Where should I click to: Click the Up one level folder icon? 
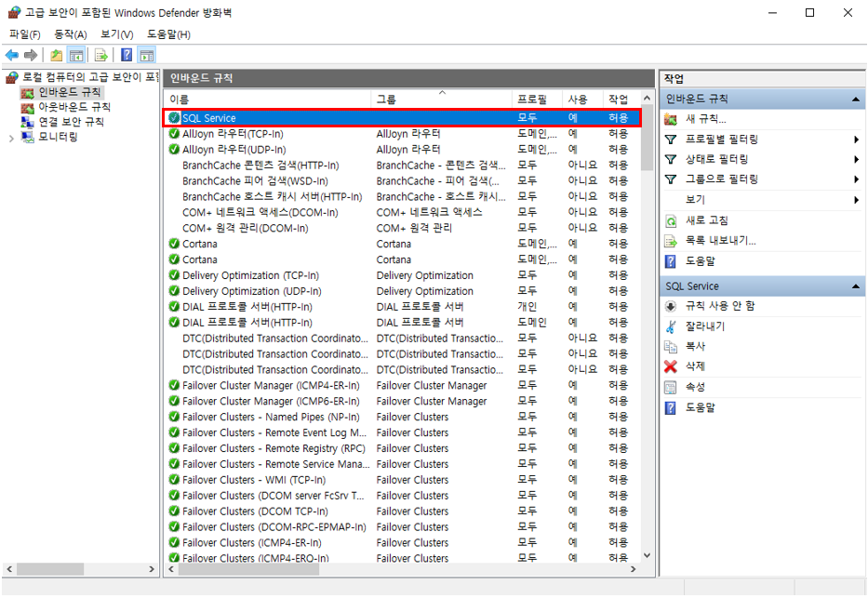(x=56, y=55)
